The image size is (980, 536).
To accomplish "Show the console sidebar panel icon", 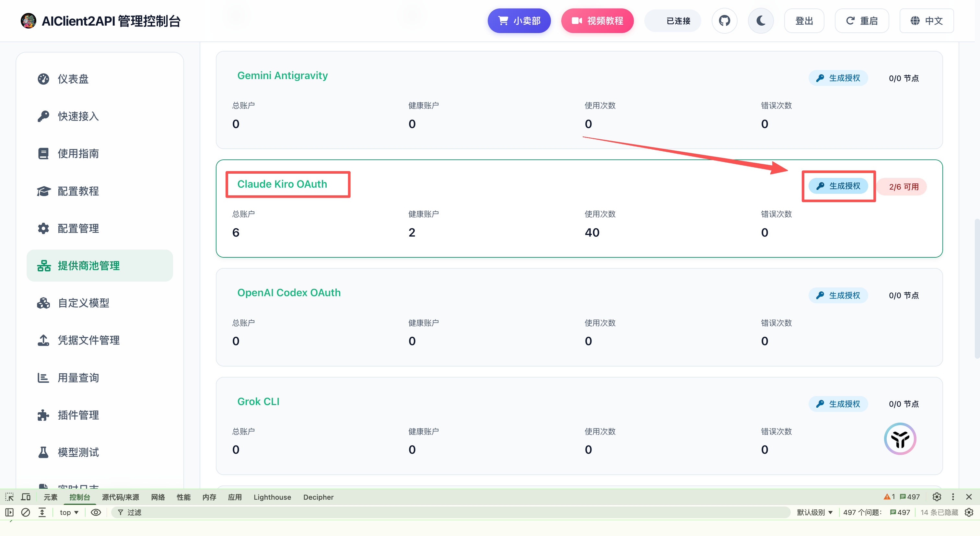I will [x=9, y=512].
